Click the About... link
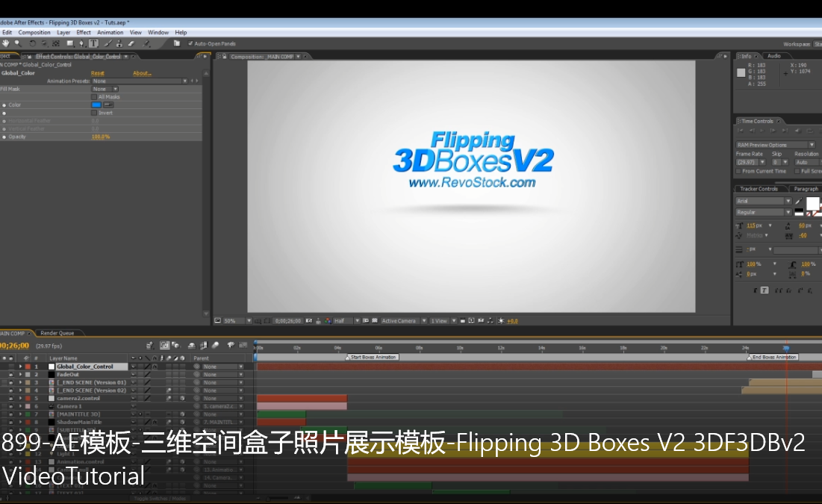Screen dimensions: 822x504 142,73
